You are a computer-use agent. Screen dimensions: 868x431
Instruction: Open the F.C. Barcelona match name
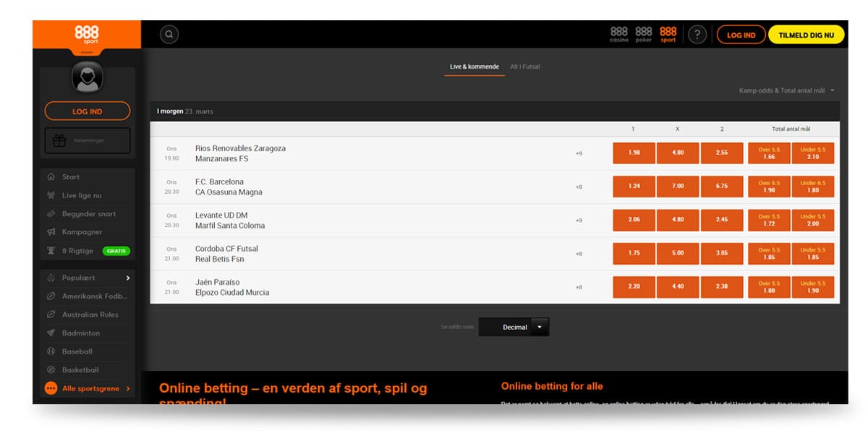click(219, 182)
